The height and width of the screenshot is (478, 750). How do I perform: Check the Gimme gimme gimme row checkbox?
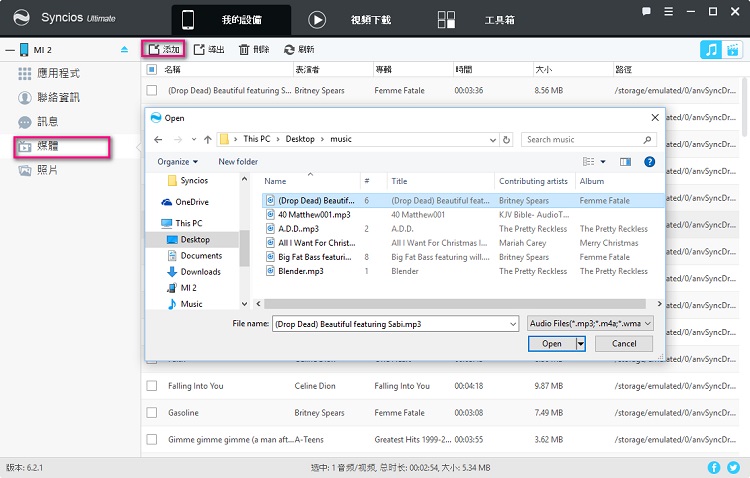click(x=152, y=439)
